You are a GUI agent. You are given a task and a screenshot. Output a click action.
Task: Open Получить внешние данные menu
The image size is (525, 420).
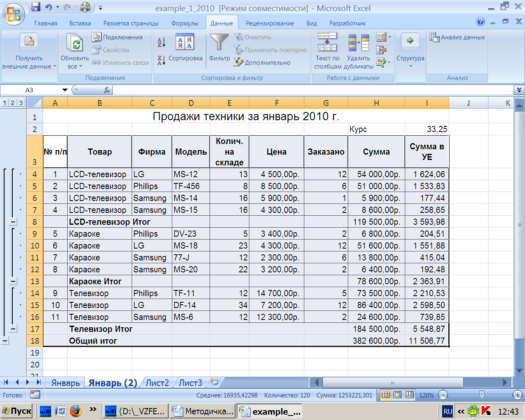[x=29, y=52]
